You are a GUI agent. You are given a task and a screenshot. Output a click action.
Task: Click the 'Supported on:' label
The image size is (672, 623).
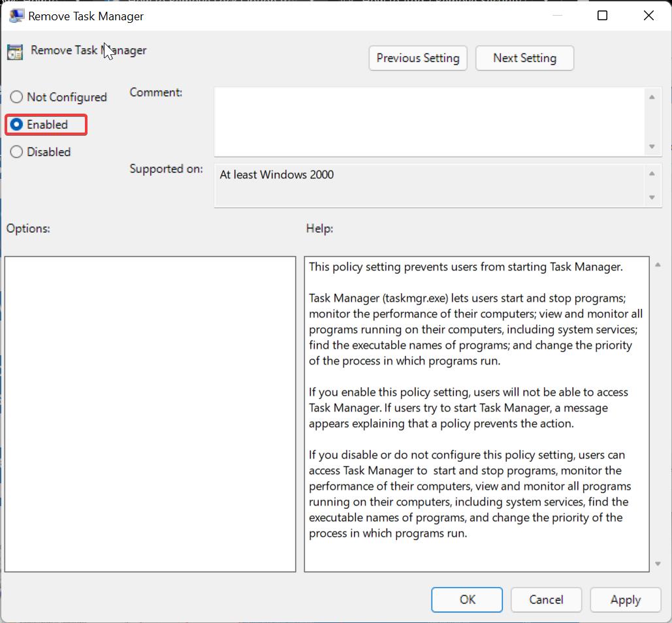167,169
